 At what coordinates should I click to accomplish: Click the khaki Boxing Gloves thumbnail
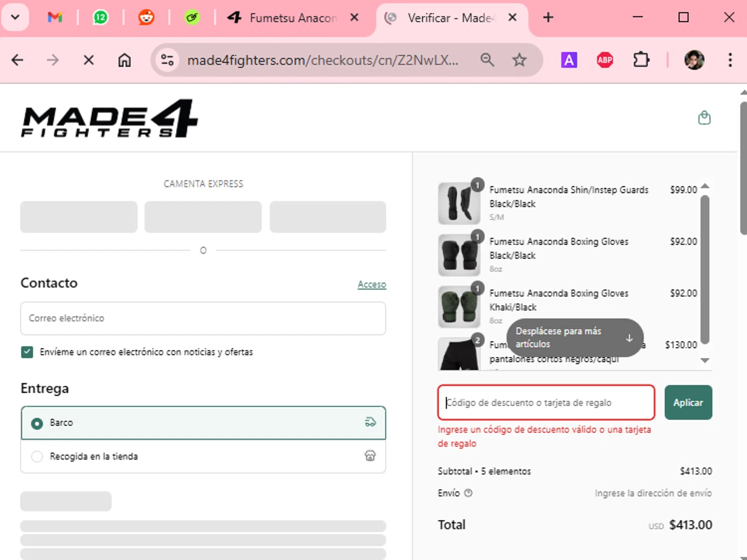459,307
